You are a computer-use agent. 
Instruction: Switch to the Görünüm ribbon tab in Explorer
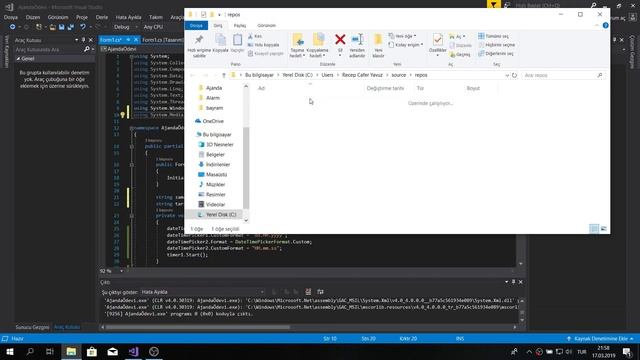[267, 25]
